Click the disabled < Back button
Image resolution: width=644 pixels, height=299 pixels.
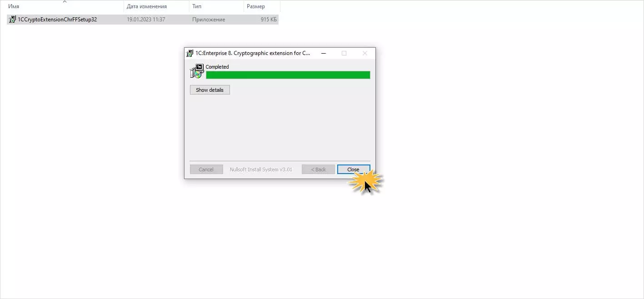tap(318, 169)
